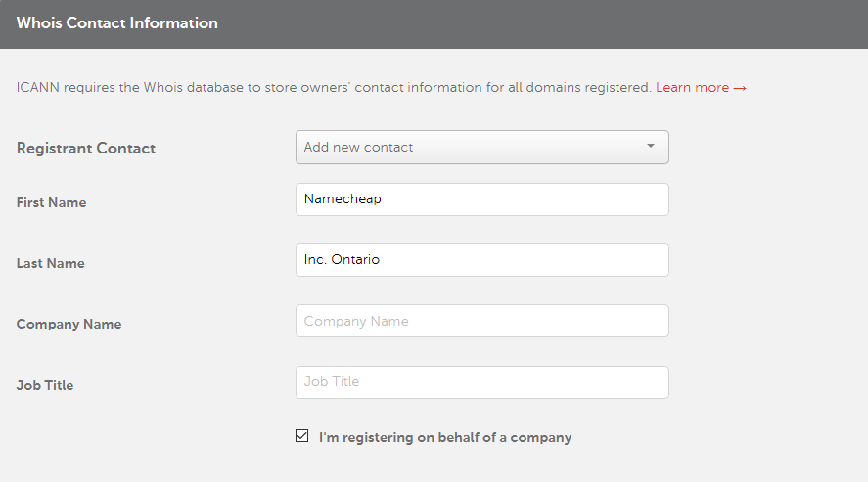Focus the Last Name input field
The width and height of the screenshot is (868, 482).
coord(482,260)
